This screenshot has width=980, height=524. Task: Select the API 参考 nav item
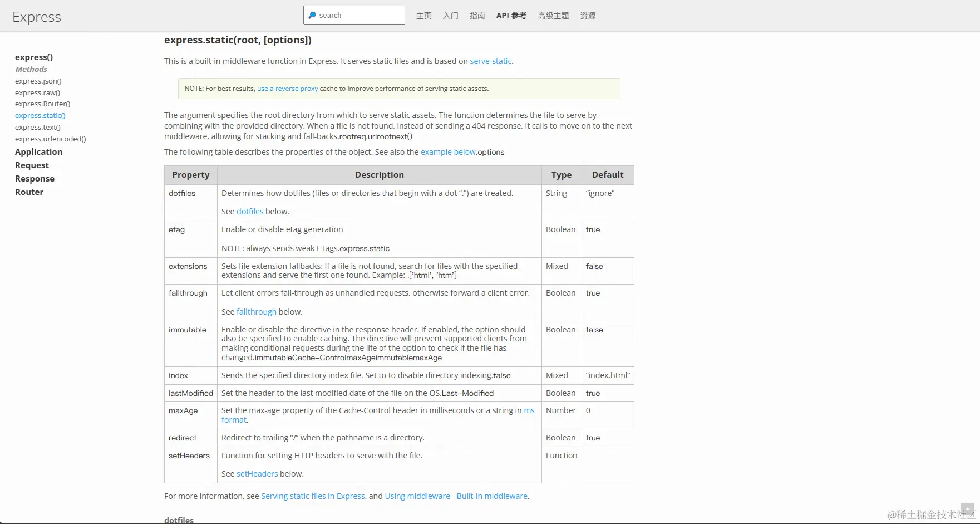(x=511, y=16)
